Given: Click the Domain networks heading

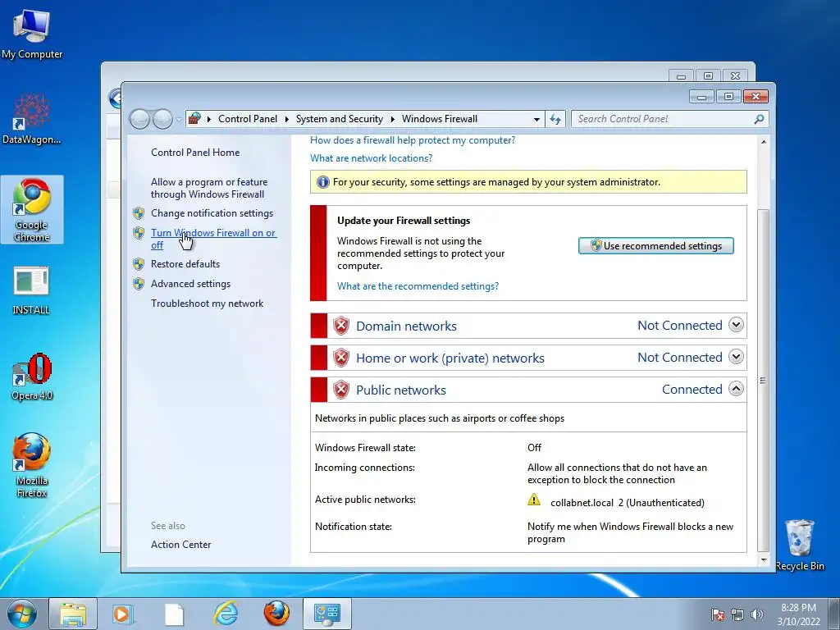Looking at the screenshot, I should [406, 326].
